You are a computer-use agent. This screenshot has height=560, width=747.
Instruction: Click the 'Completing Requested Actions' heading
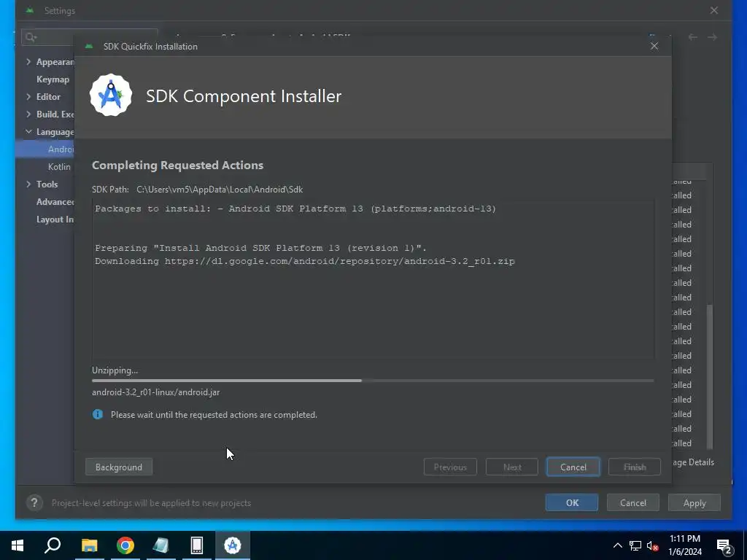click(177, 165)
